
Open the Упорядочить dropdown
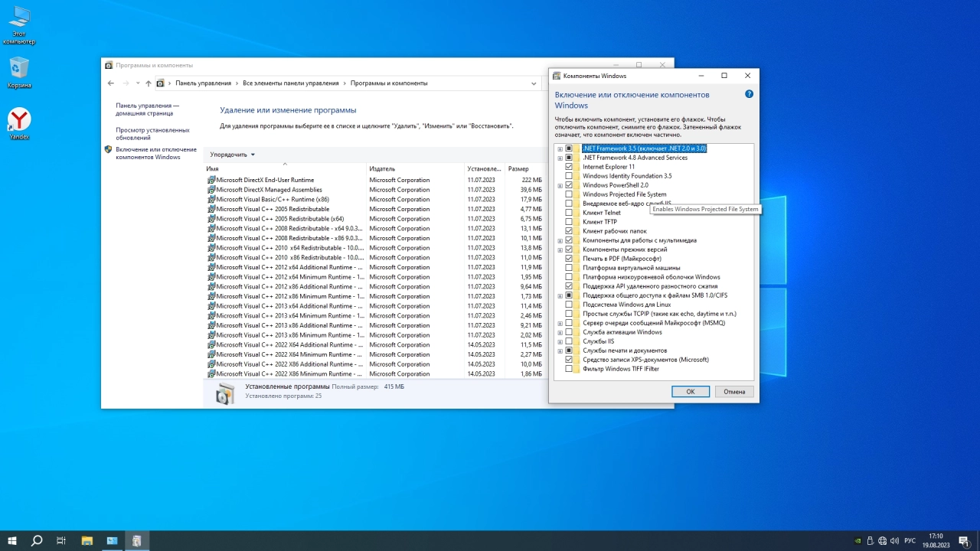point(233,155)
